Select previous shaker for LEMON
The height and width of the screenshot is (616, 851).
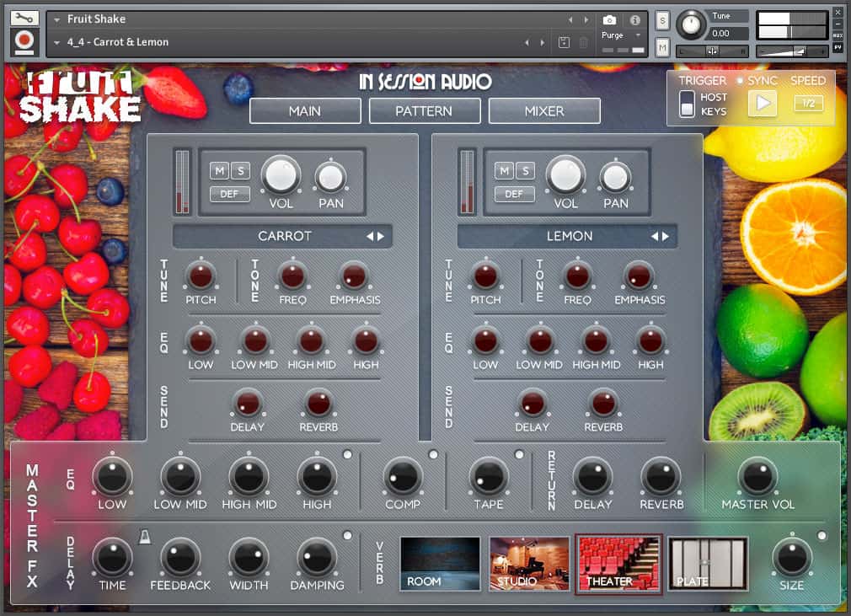tap(655, 236)
